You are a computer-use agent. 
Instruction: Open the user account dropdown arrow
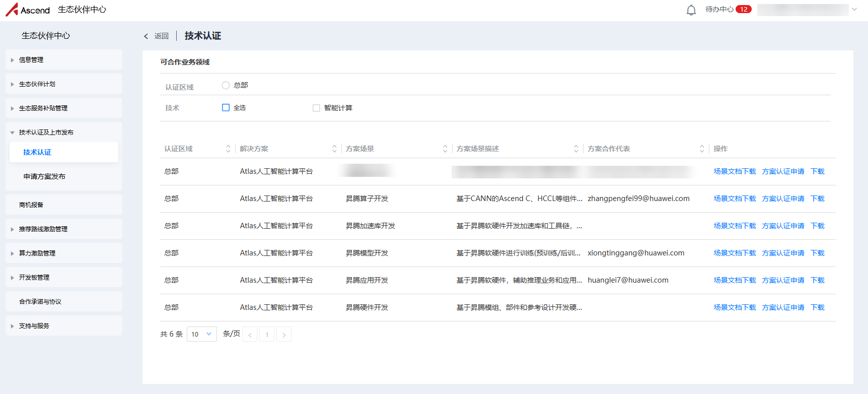tap(854, 9)
